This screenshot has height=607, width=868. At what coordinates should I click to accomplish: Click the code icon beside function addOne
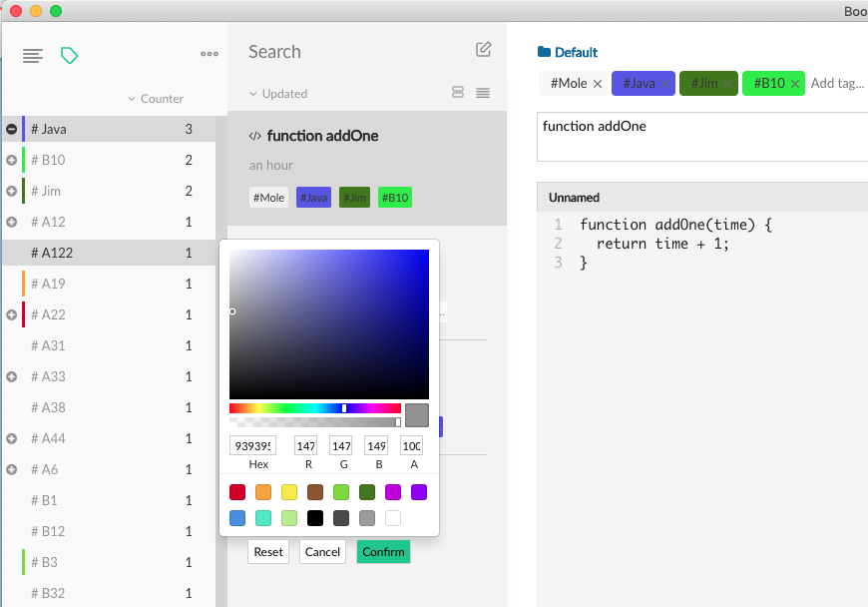(x=254, y=136)
